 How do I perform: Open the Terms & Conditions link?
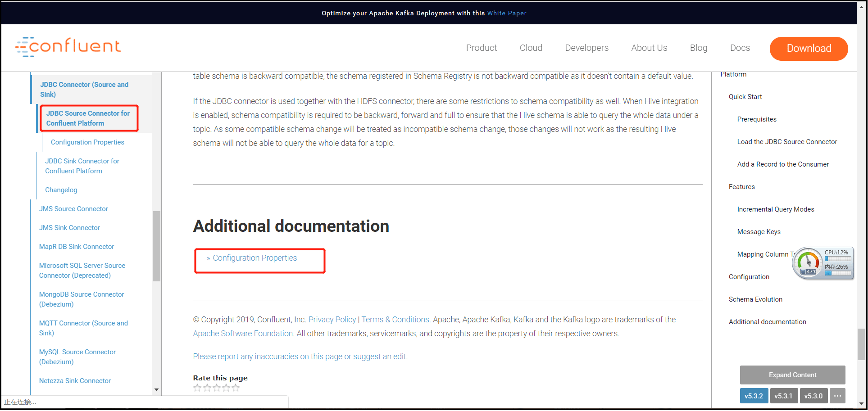[x=395, y=319]
